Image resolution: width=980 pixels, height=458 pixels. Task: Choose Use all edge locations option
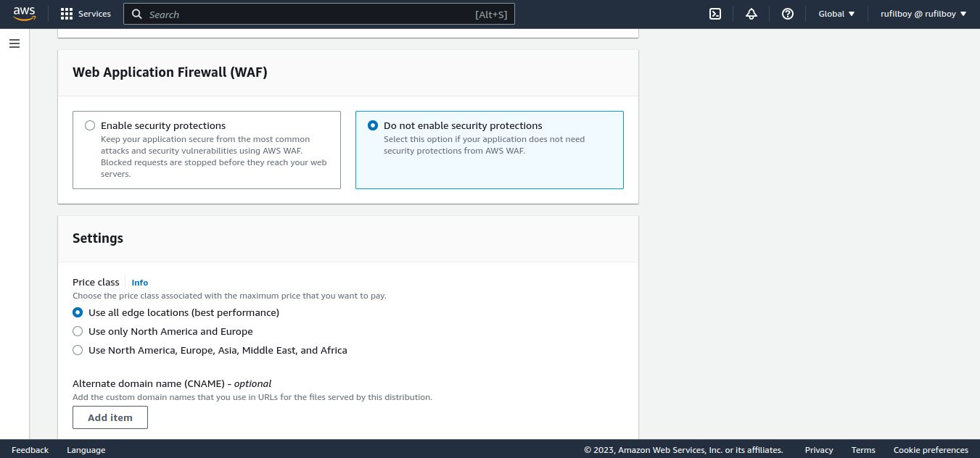(78, 312)
